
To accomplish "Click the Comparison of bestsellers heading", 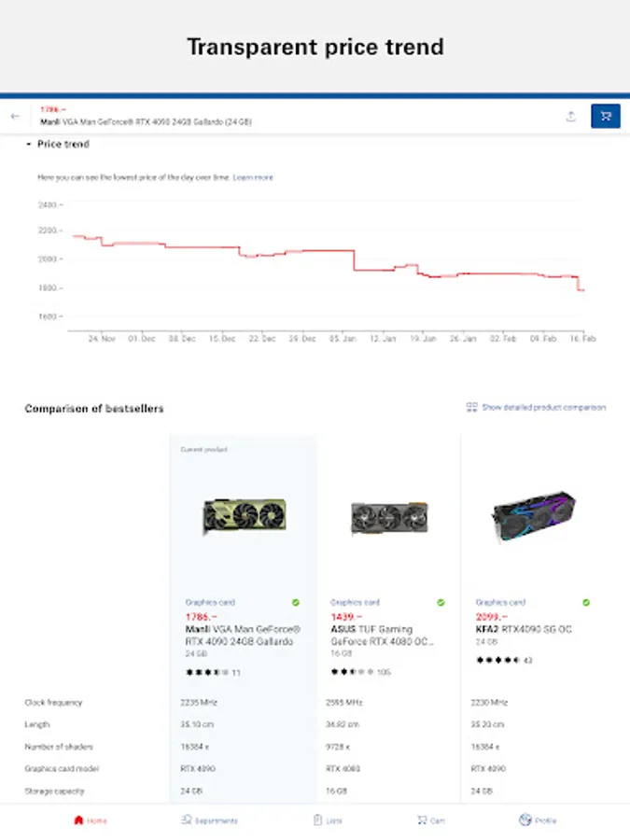I will tap(94, 408).
